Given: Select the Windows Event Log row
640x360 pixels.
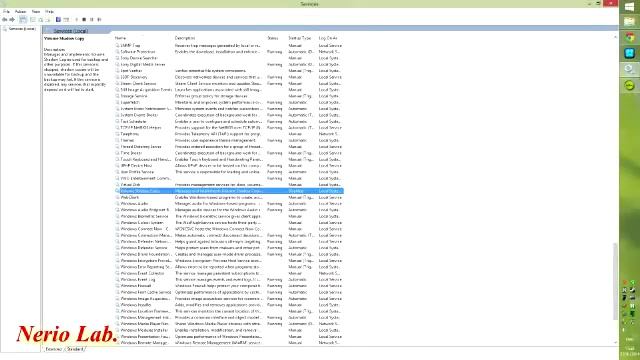Looking at the screenshot, I should click(x=229, y=280).
